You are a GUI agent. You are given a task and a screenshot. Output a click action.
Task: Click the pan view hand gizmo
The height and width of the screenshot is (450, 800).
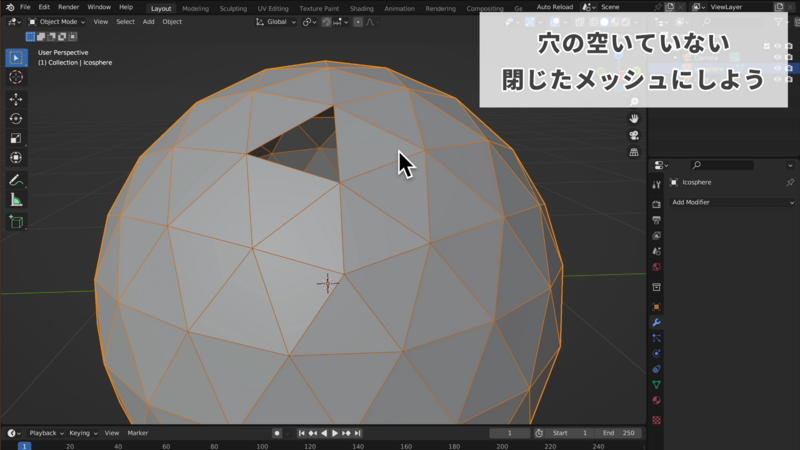point(634,118)
